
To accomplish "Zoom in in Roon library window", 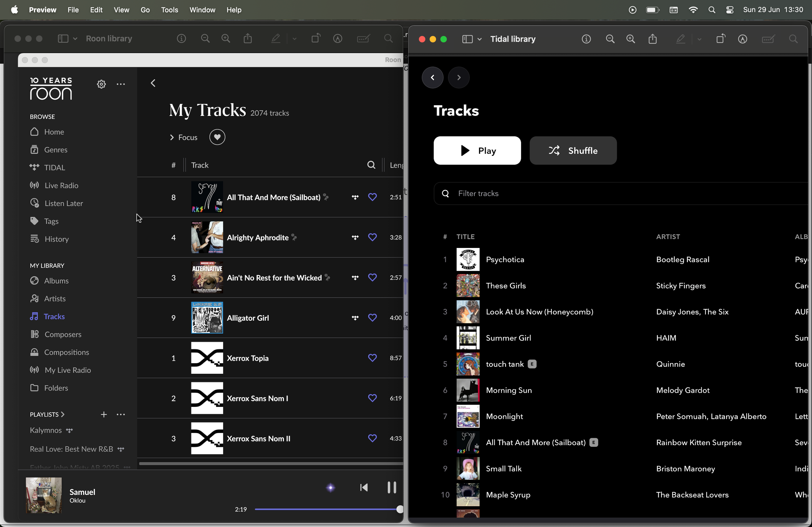I will (226, 39).
